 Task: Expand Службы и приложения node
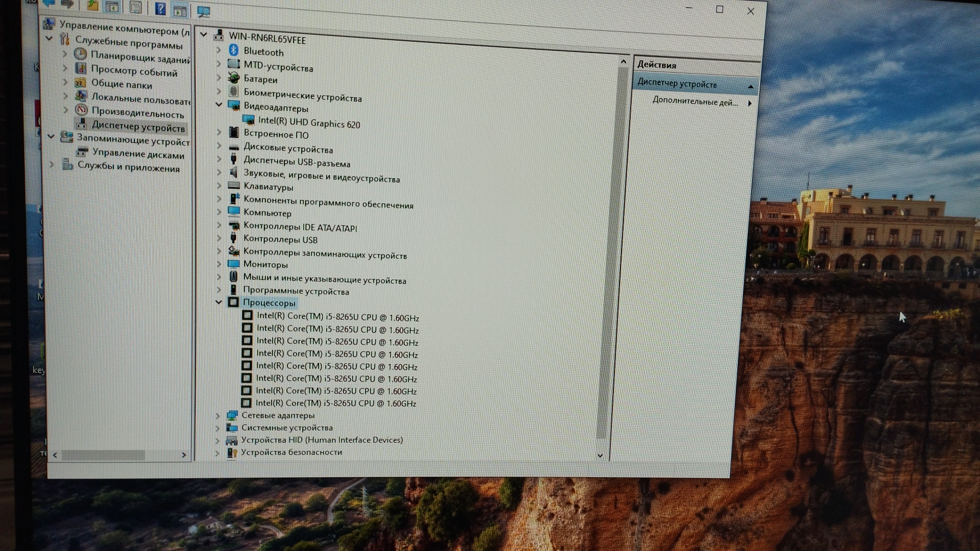point(52,164)
